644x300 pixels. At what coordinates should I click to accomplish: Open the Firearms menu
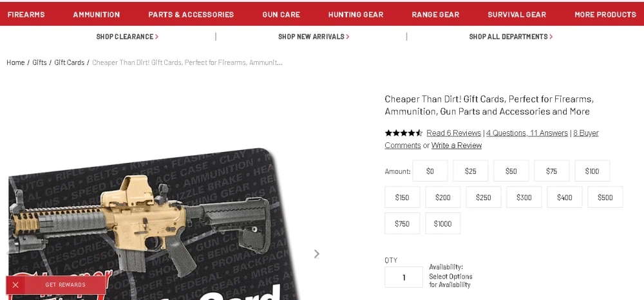26,14
